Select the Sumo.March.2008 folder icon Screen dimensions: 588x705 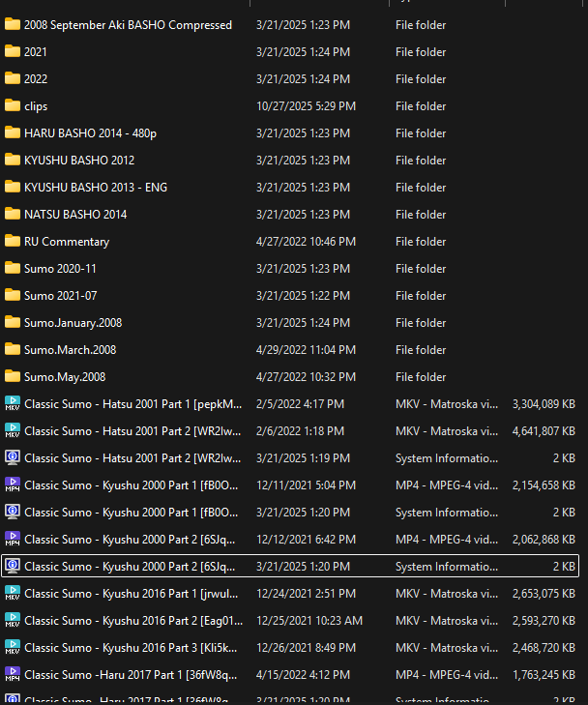13,349
